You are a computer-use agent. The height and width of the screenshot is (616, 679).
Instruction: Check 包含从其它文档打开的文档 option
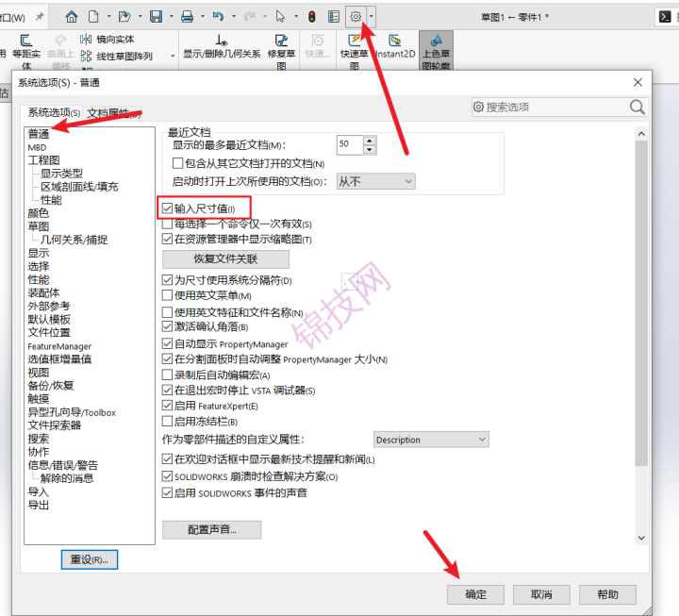pos(177,163)
